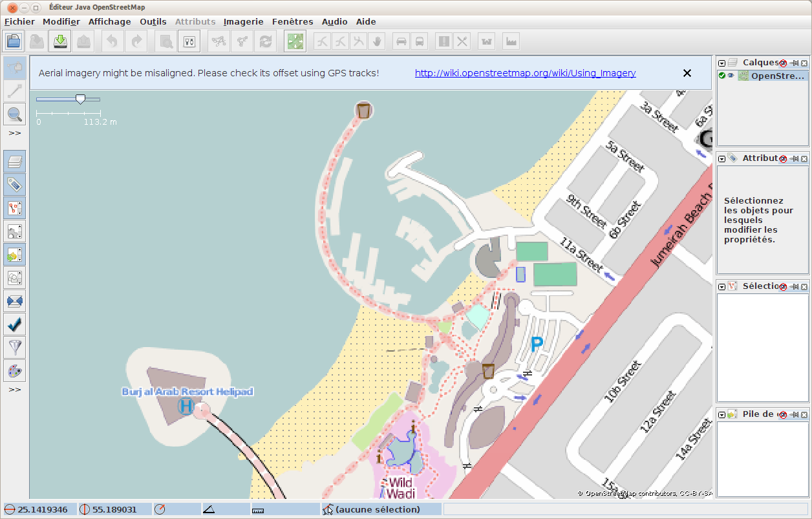Image resolution: width=812 pixels, height=519 pixels.
Task: Collapse the Calques panel with its arrow
Action: (722, 63)
